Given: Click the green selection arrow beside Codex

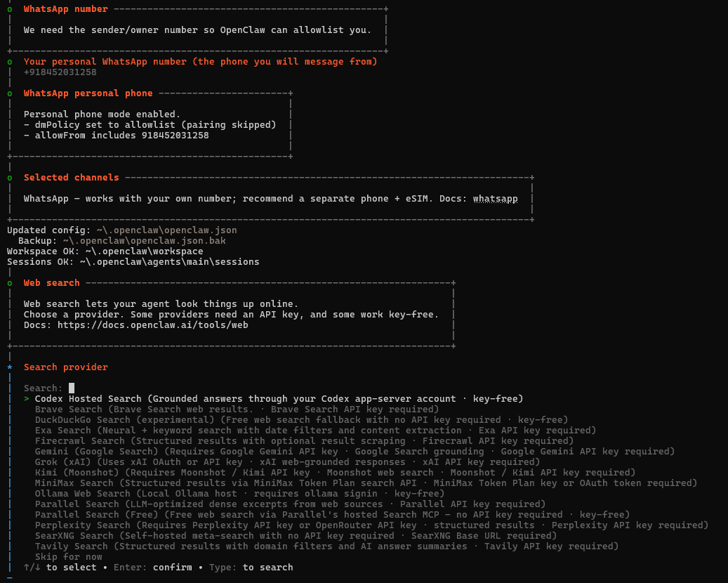Looking at the screenshot, I should (27, 398).
